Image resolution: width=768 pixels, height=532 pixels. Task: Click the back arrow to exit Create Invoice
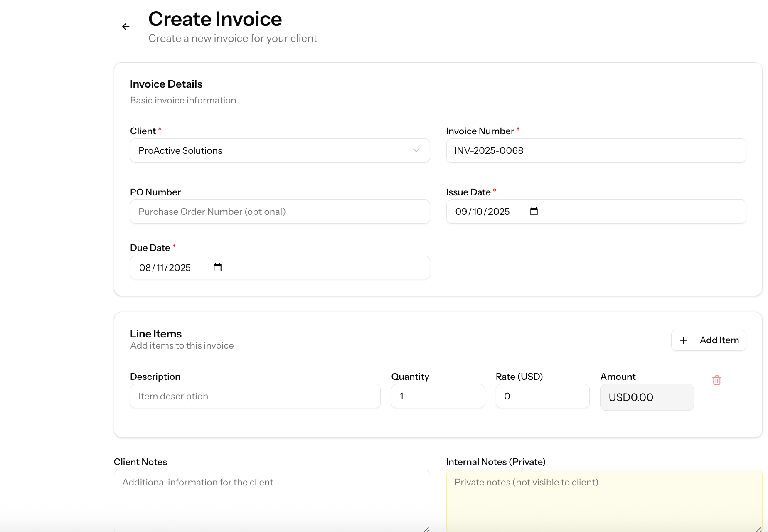(x=126, y=26)
